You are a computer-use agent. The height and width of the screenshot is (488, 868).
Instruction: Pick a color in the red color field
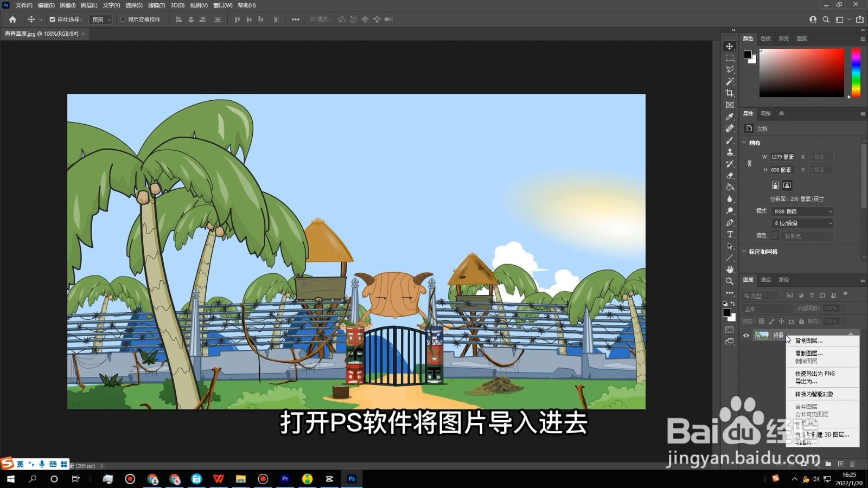801,73
